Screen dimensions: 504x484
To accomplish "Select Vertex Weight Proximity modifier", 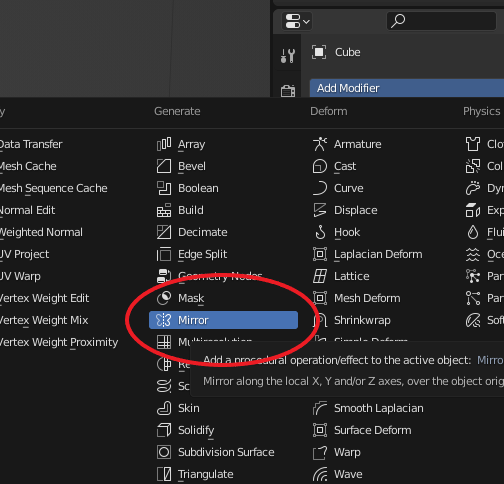I will pos(59,342).
